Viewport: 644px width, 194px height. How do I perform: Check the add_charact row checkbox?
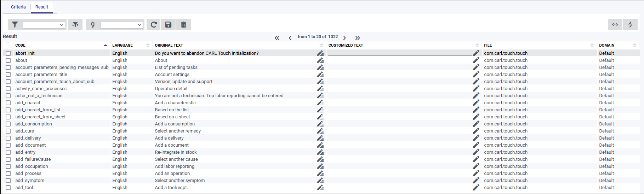[x=8, y=103]
